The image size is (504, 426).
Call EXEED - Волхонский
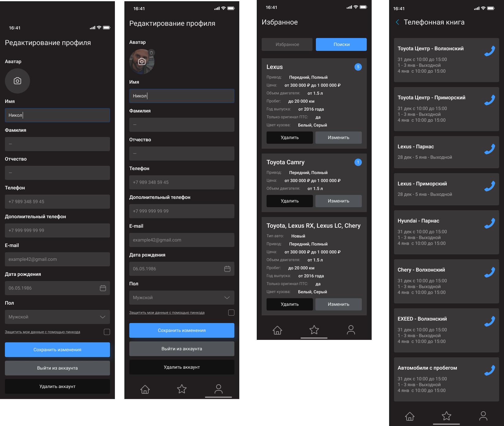click(x=490, y=321)
